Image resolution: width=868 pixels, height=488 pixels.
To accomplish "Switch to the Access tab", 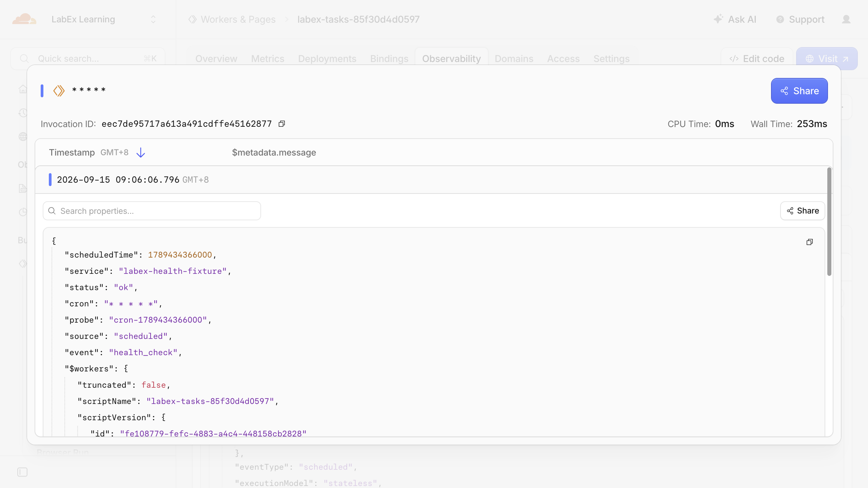I will coord(563,59).
